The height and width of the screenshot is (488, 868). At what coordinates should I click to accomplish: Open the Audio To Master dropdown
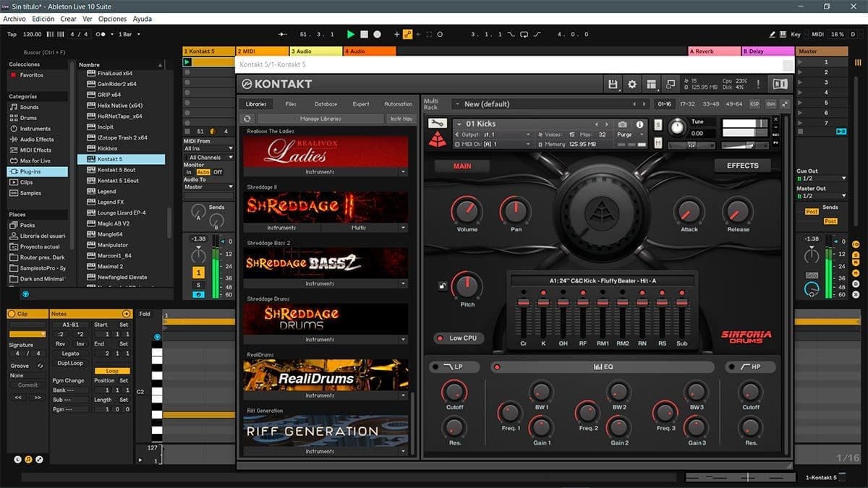click(x=208, y=187)
